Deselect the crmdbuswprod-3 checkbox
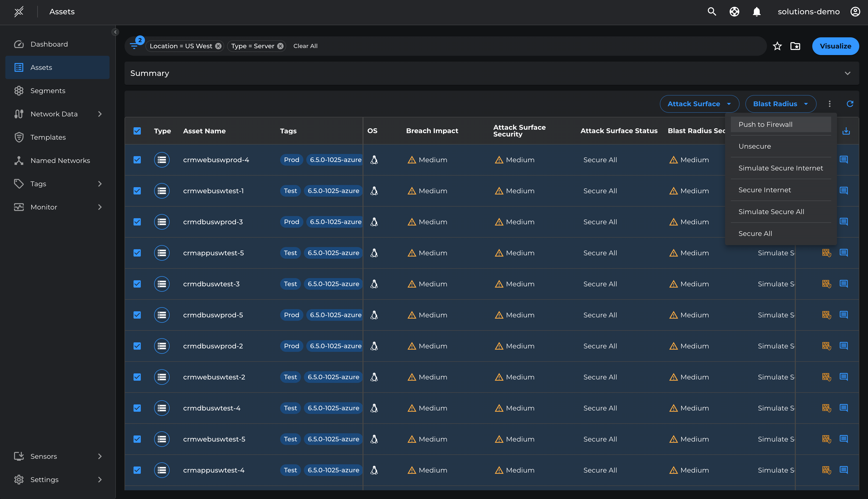868x499 pixels. pyautogui.click(x=137, y=222)
